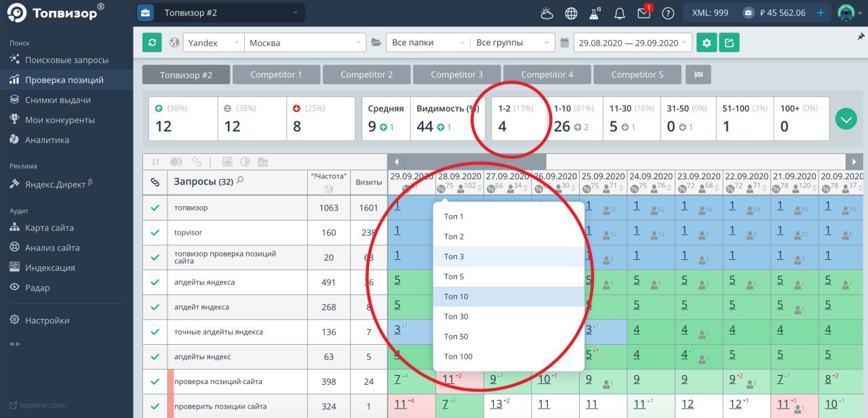Click the finish flag competitor button
This screenshot has height=418, width=868.
coord(698,75)
